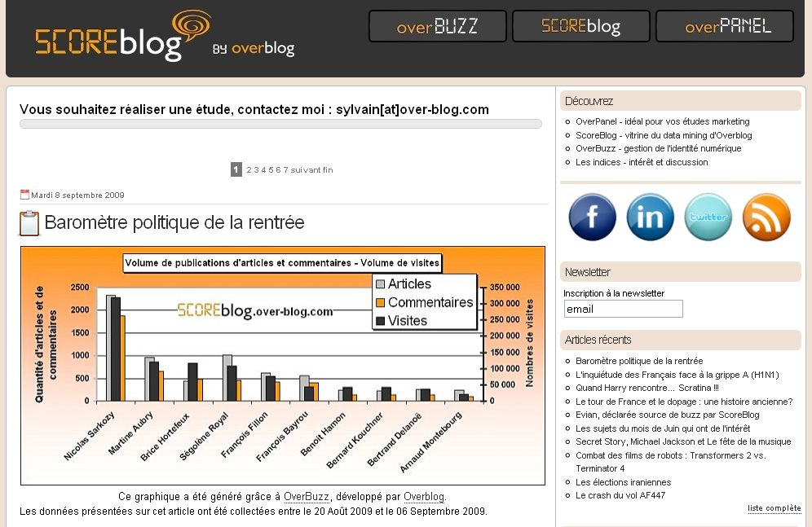The image size is (812, 527).
Task: Open 'Evian, déclarée source de buzz par ScoreBlog'
Action: click(x=668, y=415)
